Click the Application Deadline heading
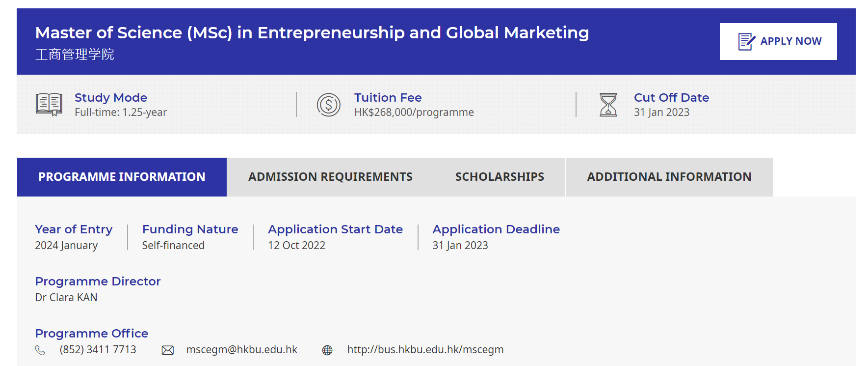The width and height of the screenshot is (868, 366). point(496,229)
